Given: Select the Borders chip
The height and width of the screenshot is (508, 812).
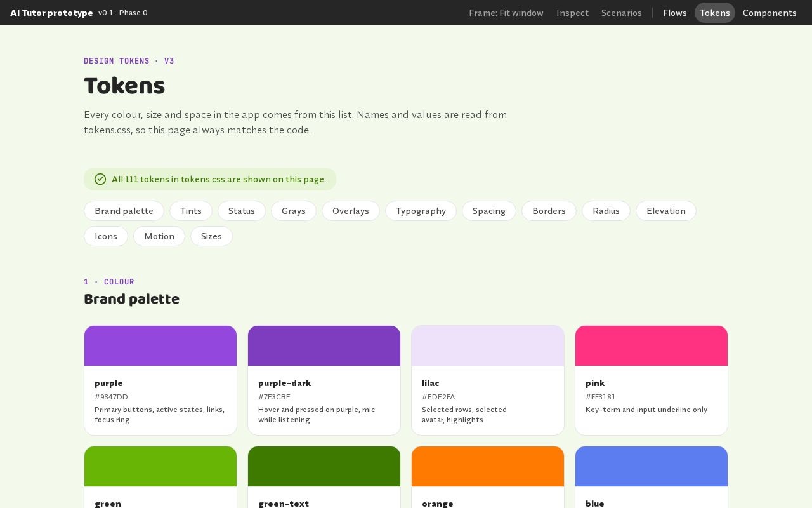Looking at the screenshot, I should click(549, 211).
